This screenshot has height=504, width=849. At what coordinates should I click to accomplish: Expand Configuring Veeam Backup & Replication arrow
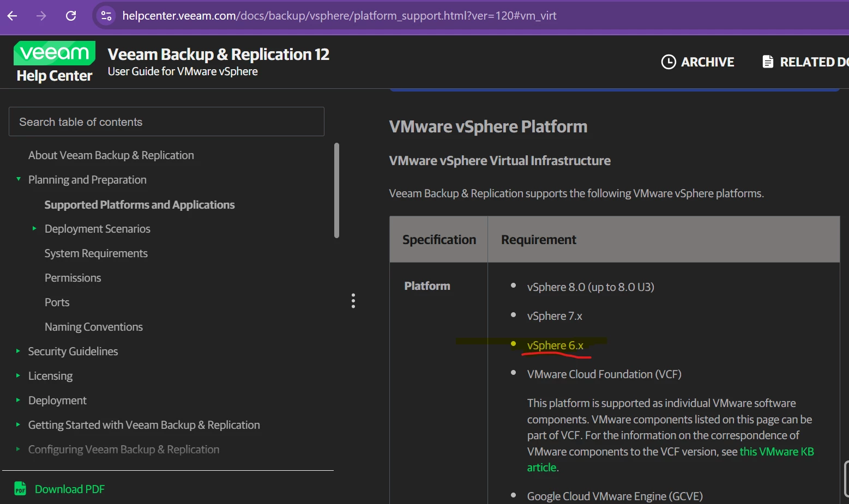(x=18, y=449)
